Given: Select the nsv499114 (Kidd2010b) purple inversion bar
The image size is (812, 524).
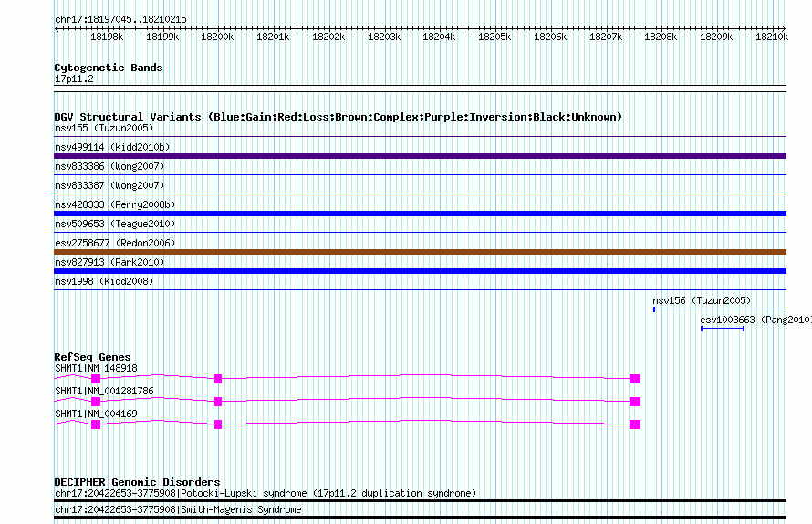Looking at the screenshot, I should [x=420, y=156].
